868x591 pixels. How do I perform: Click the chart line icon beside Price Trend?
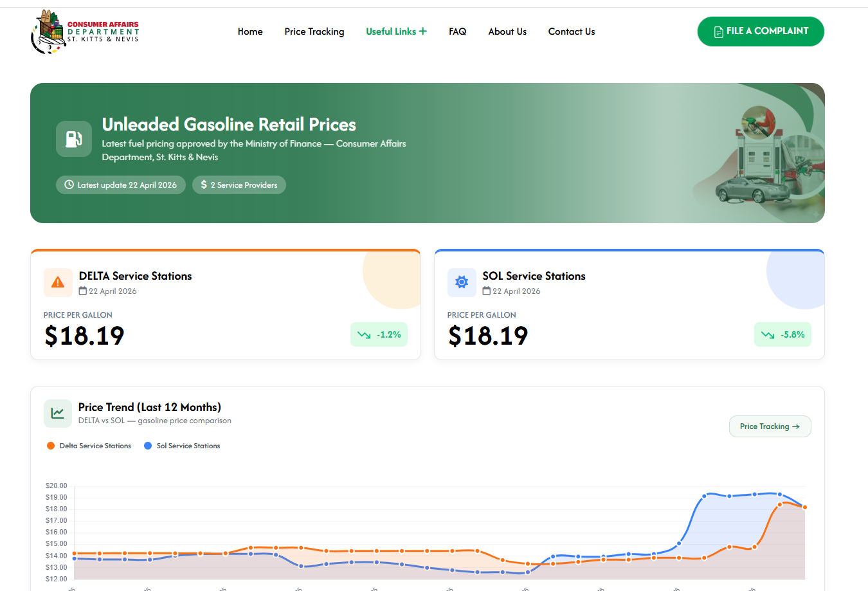(x=58, y=414)
